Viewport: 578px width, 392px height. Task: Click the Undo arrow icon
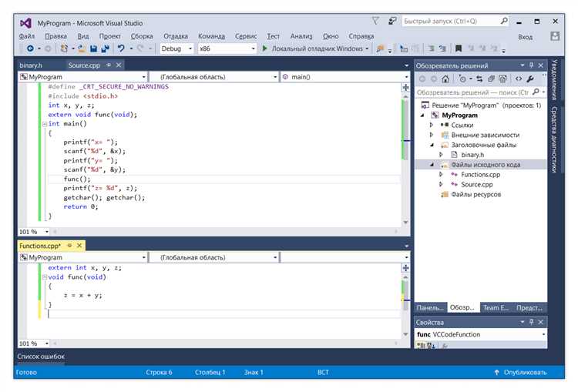pyautogui.click(x=121, y=49)
